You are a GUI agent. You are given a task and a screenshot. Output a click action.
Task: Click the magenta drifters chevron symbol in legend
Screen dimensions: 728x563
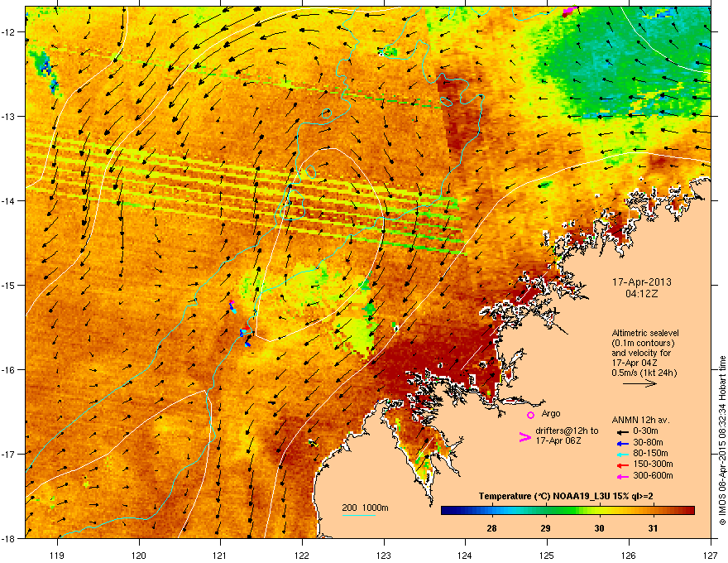click(x=525, y=437)
